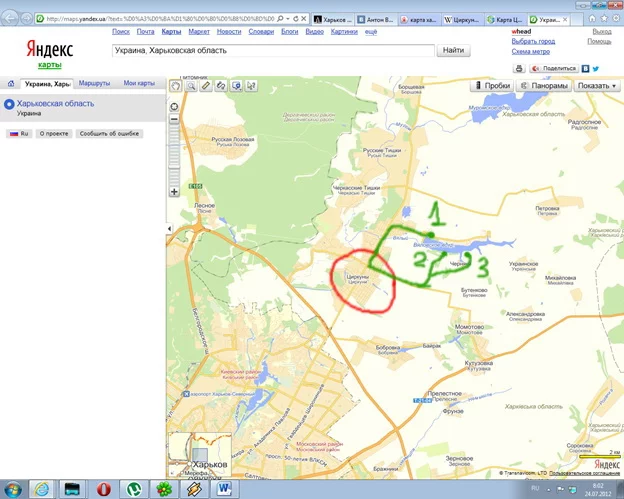Open Opera browser from the taskbar
Viewport: 624px width, 499px height.
(x=103, y=489)
